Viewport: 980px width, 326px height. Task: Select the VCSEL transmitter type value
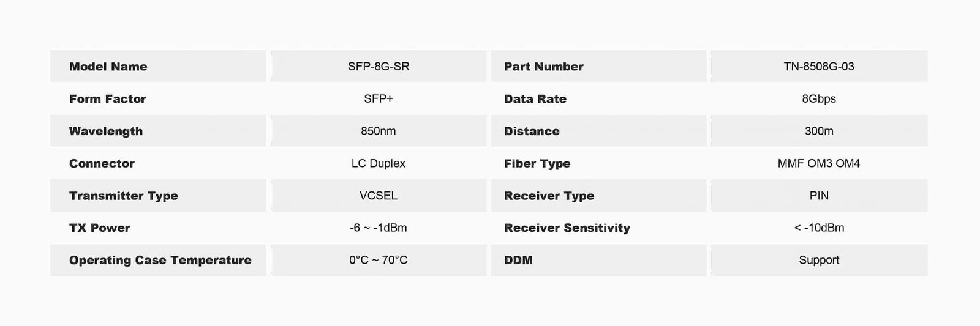click(379, 196)
